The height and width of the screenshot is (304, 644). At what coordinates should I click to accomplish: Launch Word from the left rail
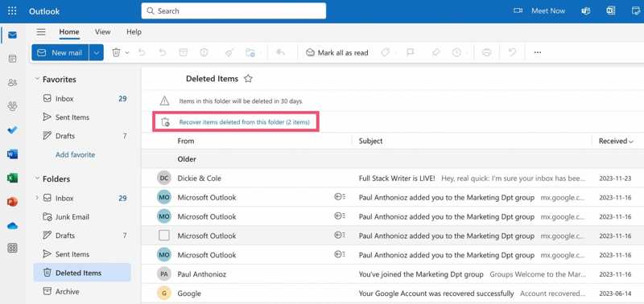click(12, 154)
